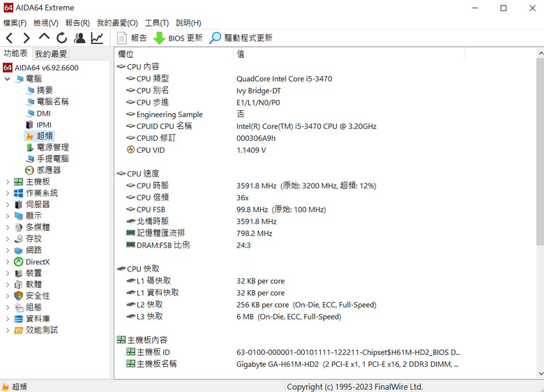Open the 我的最愛(O) menu
The width and height of the screenshot is (544, 392).
pyautogui.click(x=117, y=23)
